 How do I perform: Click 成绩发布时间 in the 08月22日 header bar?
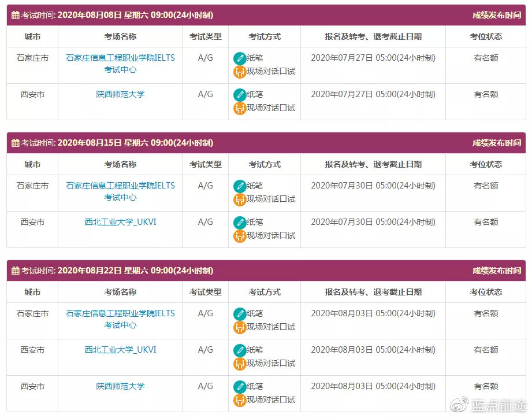pyautogui.click(x=496, y=271)
